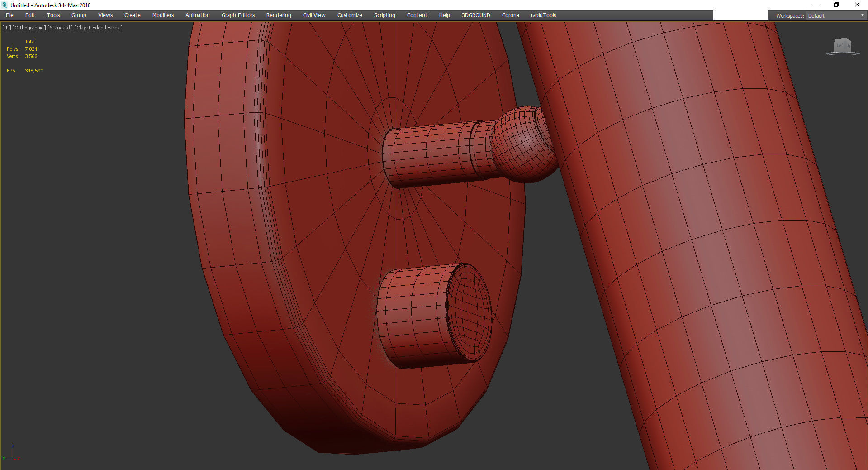Restore down the 3ds Max window
The height and width of the screenshot is (470, 868).
click(836, 5)
